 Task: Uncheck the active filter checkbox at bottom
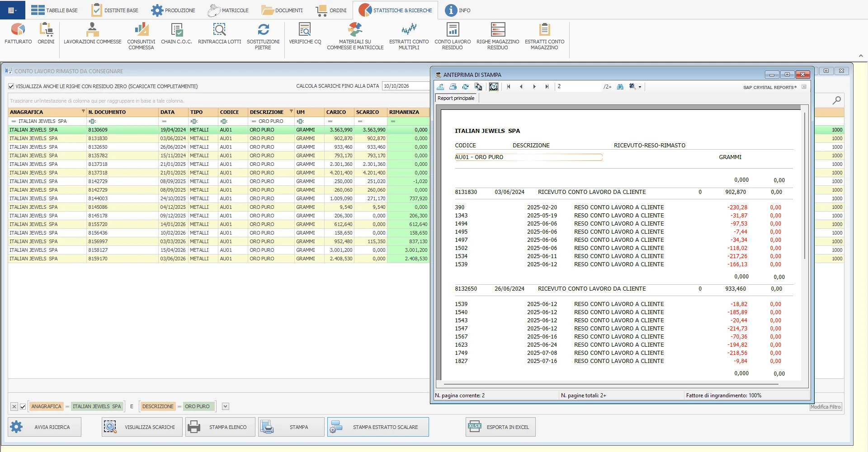click(x=23, y=407)
